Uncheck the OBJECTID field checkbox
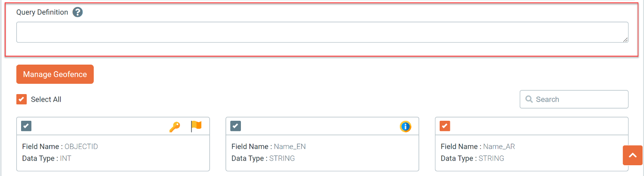Screen dimensions: 644x176 point(26,126)
